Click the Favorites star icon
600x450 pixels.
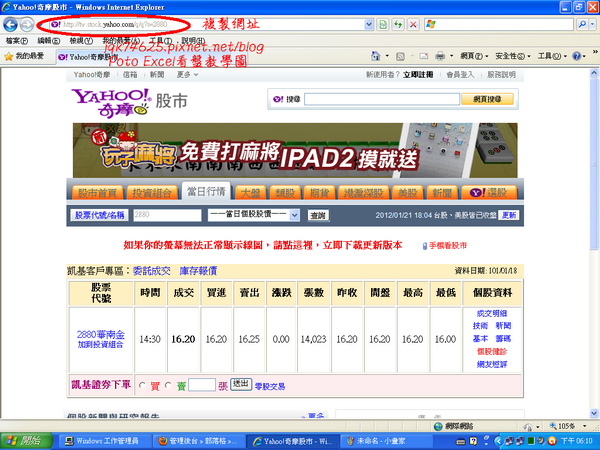tap(8, 57)
